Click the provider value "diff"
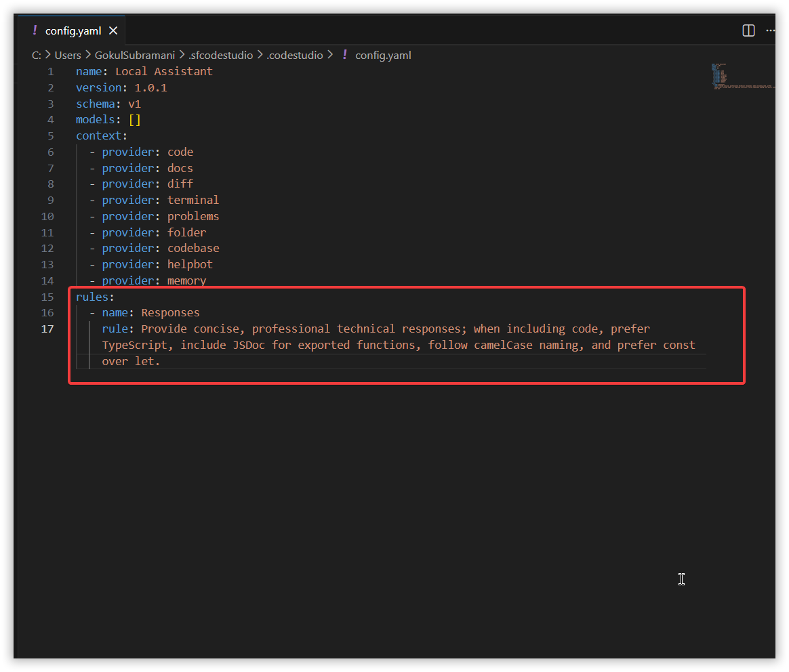This screenshot has height=672, width=789. 180,184
